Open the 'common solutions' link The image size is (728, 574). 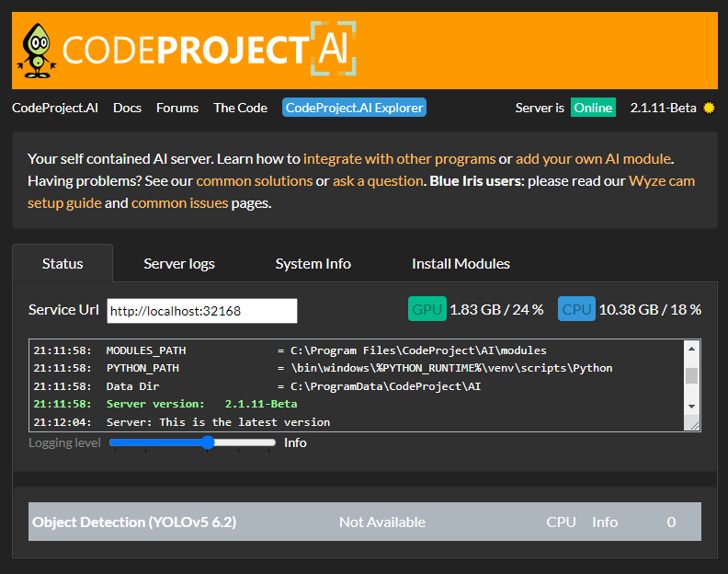255,181
